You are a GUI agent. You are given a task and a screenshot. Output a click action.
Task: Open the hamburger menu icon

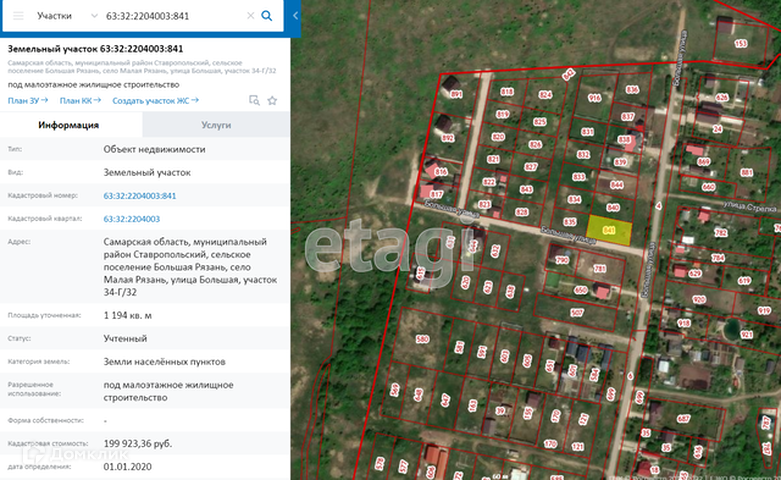(x=18, y=16)
